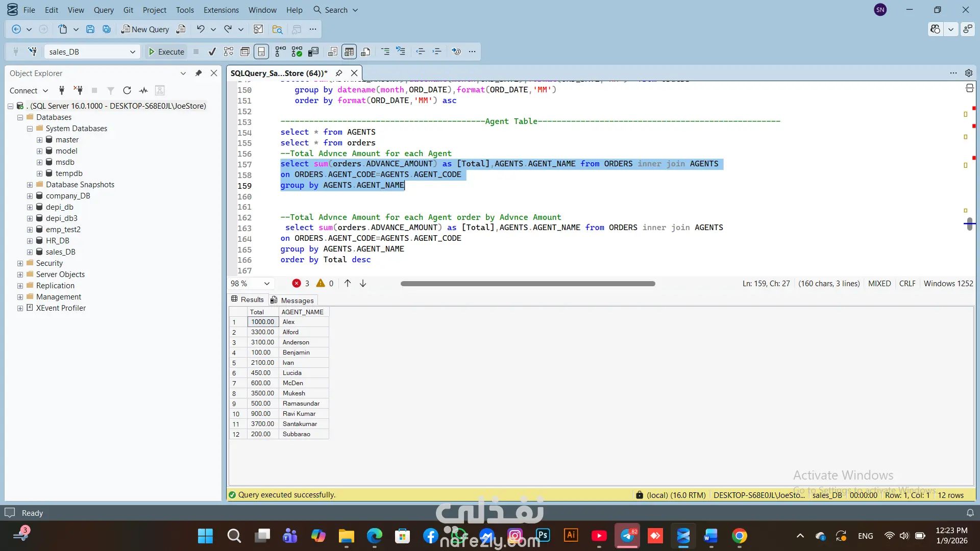Click the Undo arrow icon
Viewport: 980px width, 551px height.
(x=201, y=29)
